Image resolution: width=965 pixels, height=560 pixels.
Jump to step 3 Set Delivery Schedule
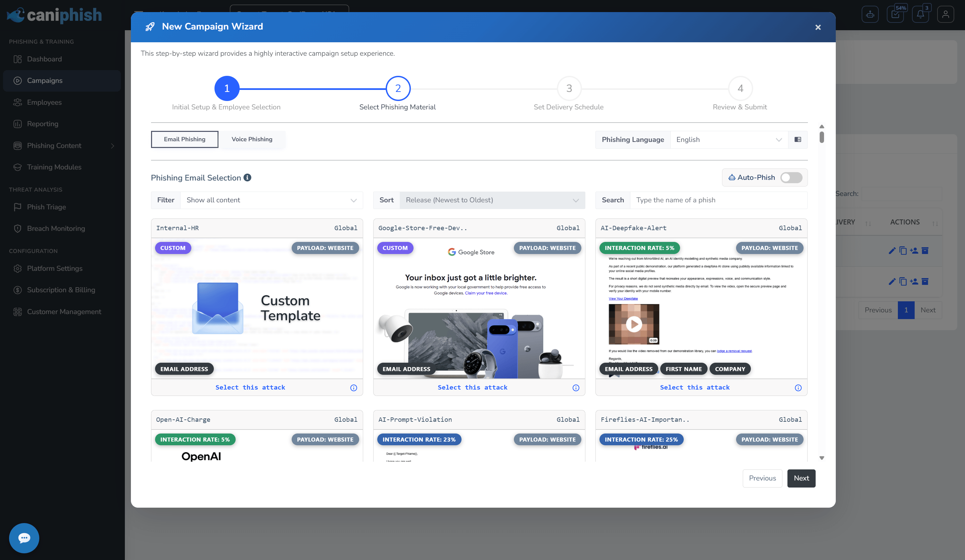569,89
